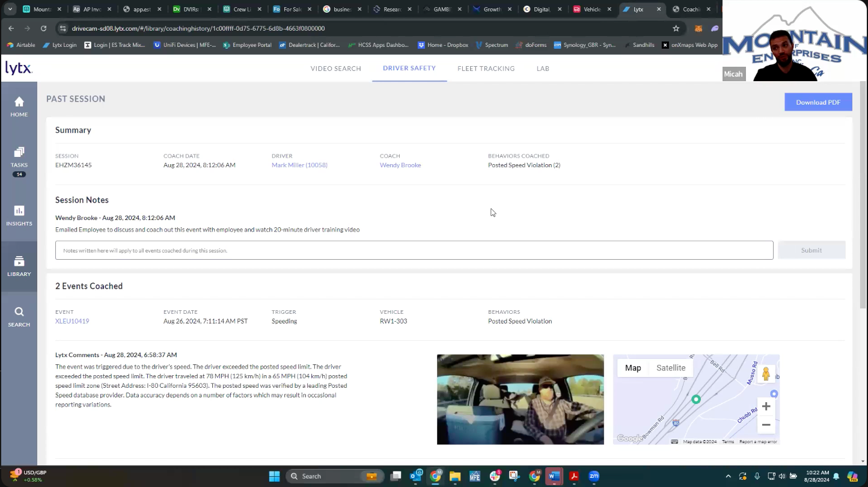868x487 pixels.
Task: Switch to the Fleet Tracking tab
Action: click(486, 69)
